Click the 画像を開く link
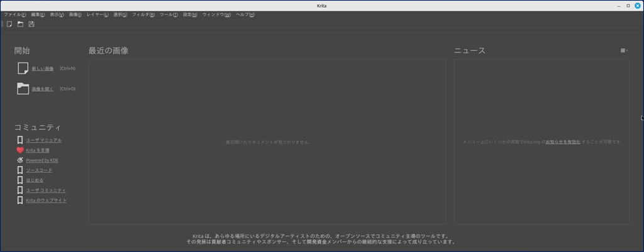Image resolution: width=644 pixels, height=252 pixels. [43, 89]
